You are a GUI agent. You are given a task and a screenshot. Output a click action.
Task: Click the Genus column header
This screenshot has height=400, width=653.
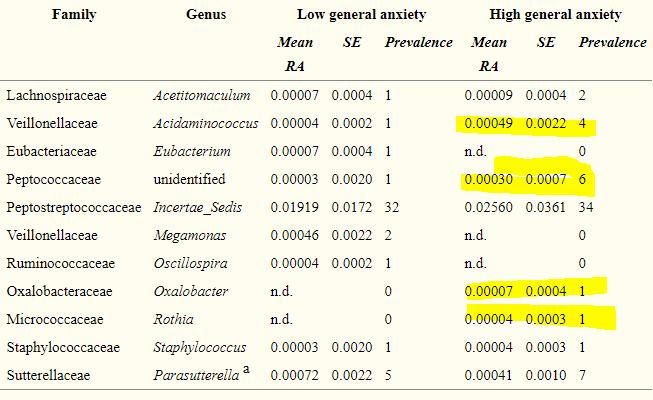pos(205,15)
